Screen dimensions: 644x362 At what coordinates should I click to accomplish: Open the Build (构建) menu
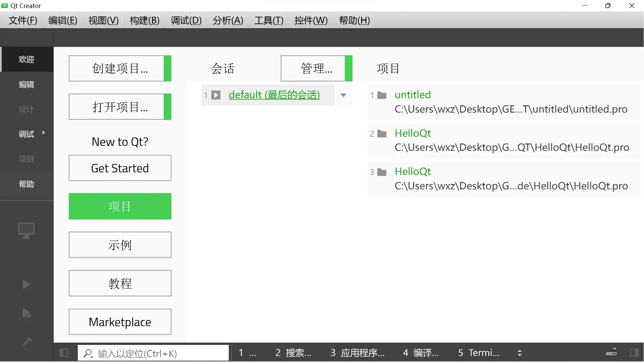[145, 20]
